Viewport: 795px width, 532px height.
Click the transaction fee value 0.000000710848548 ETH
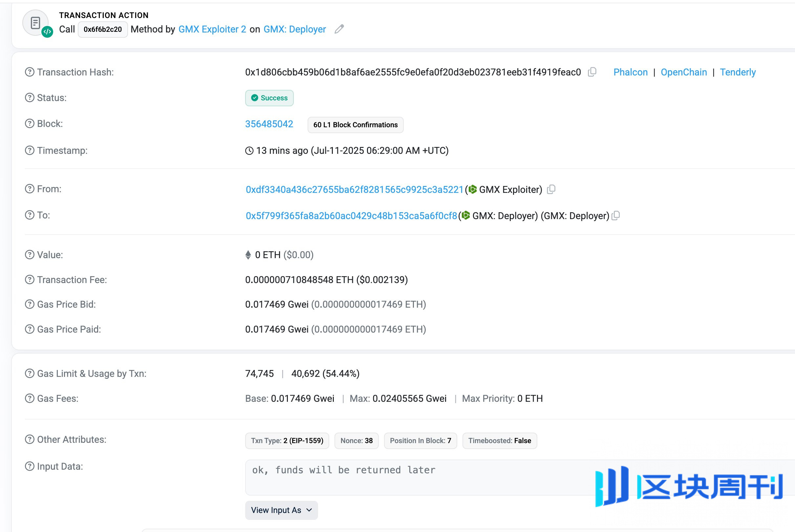coord(299,279)
